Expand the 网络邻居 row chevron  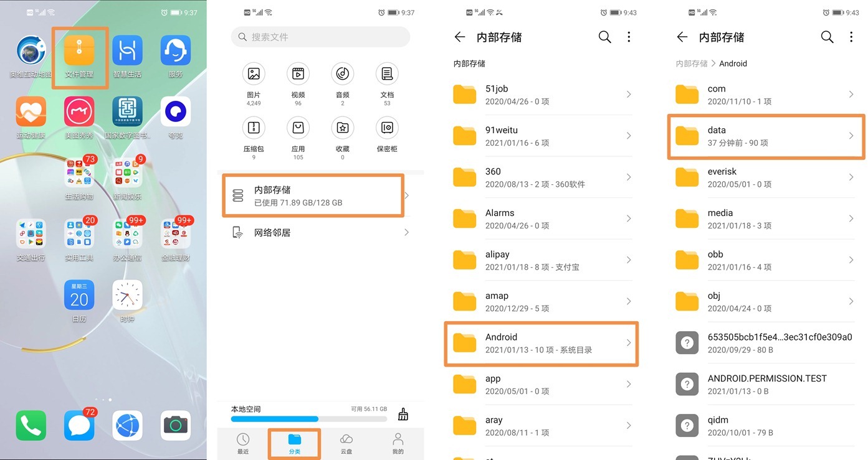[x=406, y=233]
